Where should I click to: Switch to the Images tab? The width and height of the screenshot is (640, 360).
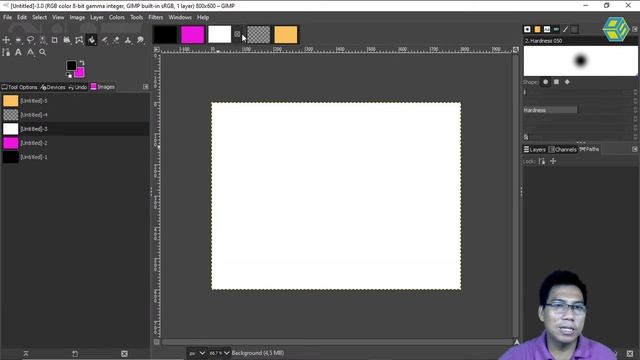[x=102, y=87]
